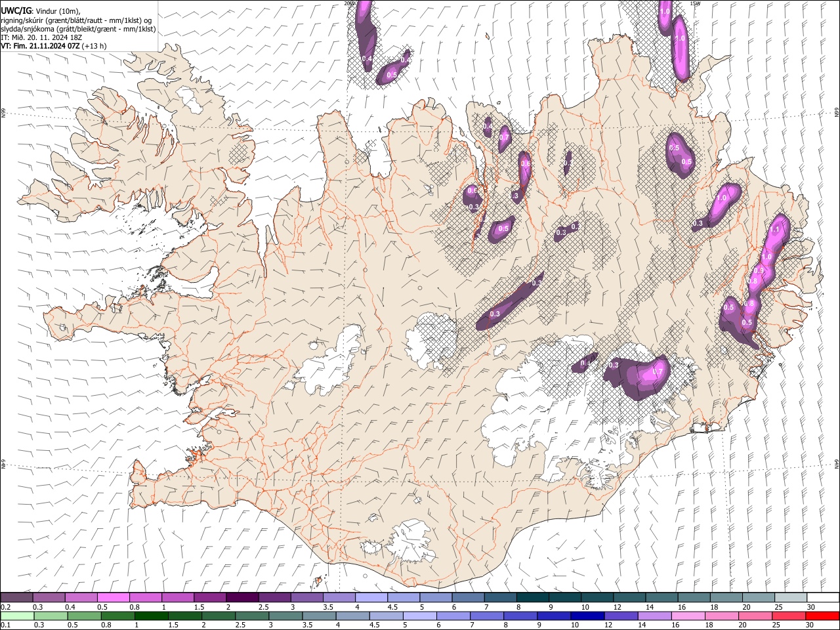Image resolution: width=840 pixels, height=630 pixels.
Task: Select rain scale dark green swatch between 1 and 1.5
Action: (152, 616)
